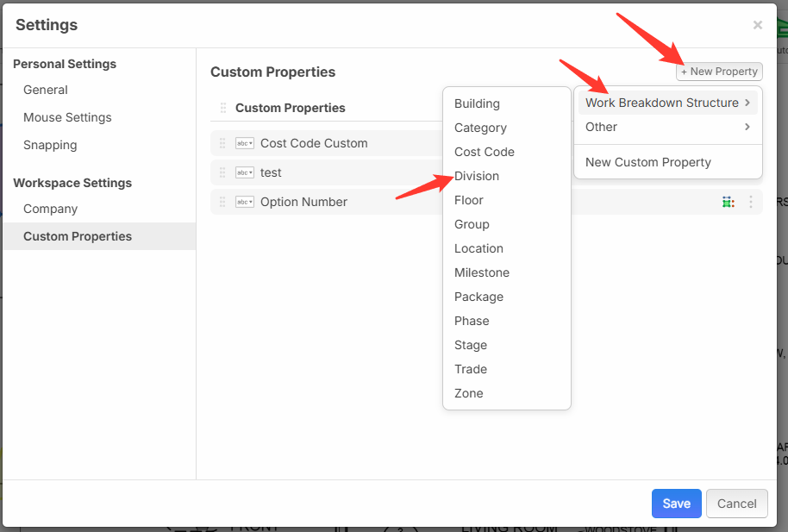
Task: Click the drag handle beside Option Number
Action: click(x=222, y=202)
